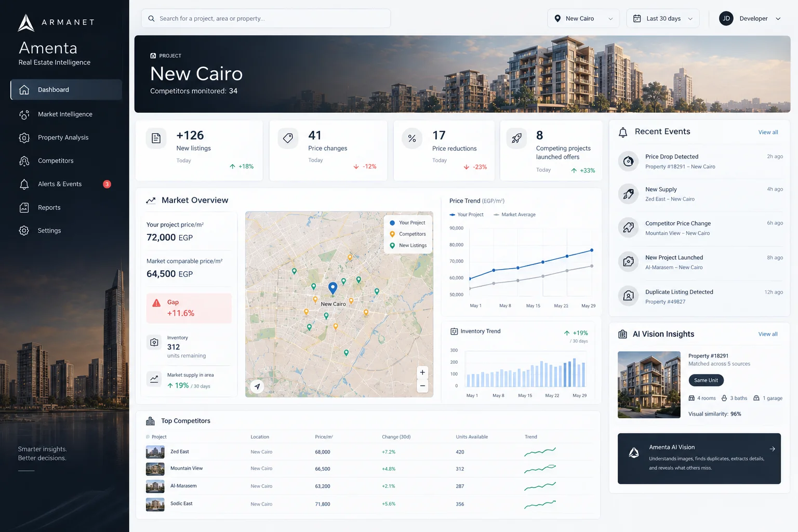
Task: Click the Recent Events bell icon
Action: click(623, 132)
